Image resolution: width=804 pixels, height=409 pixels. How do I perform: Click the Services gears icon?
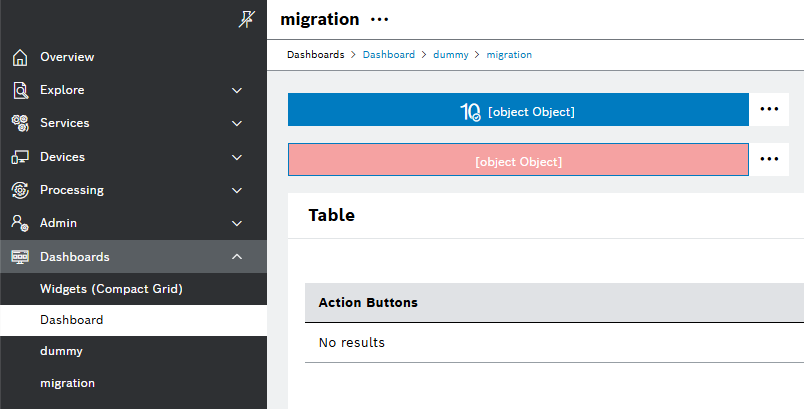point(19,123)
